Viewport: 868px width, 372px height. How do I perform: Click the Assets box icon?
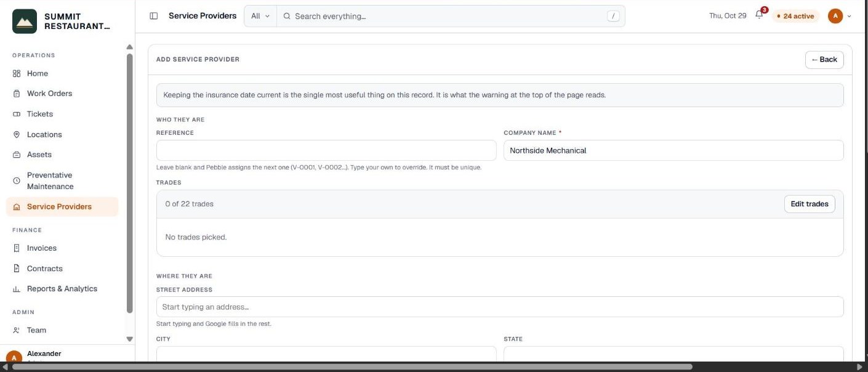pos(17,155)
